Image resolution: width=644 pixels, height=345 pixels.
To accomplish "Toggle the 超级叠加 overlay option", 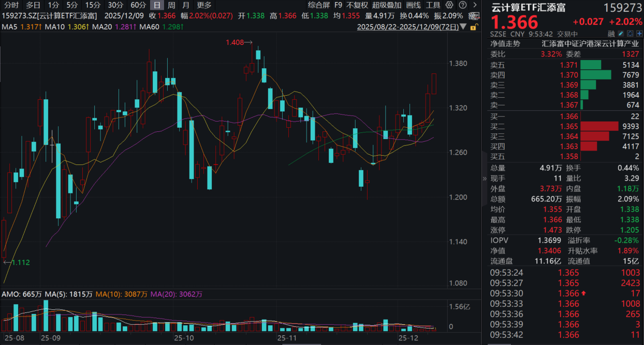I will point(386,5).
